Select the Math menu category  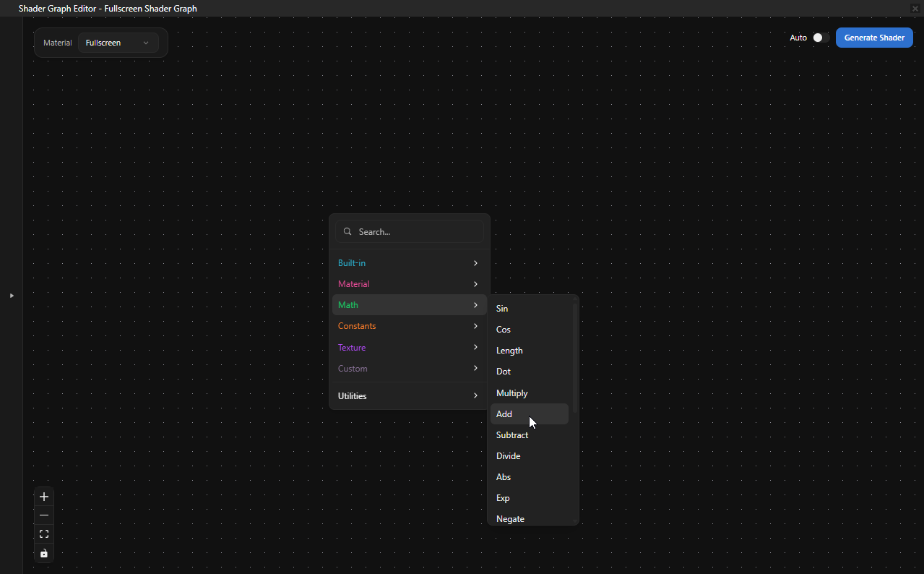coord(410,305)
